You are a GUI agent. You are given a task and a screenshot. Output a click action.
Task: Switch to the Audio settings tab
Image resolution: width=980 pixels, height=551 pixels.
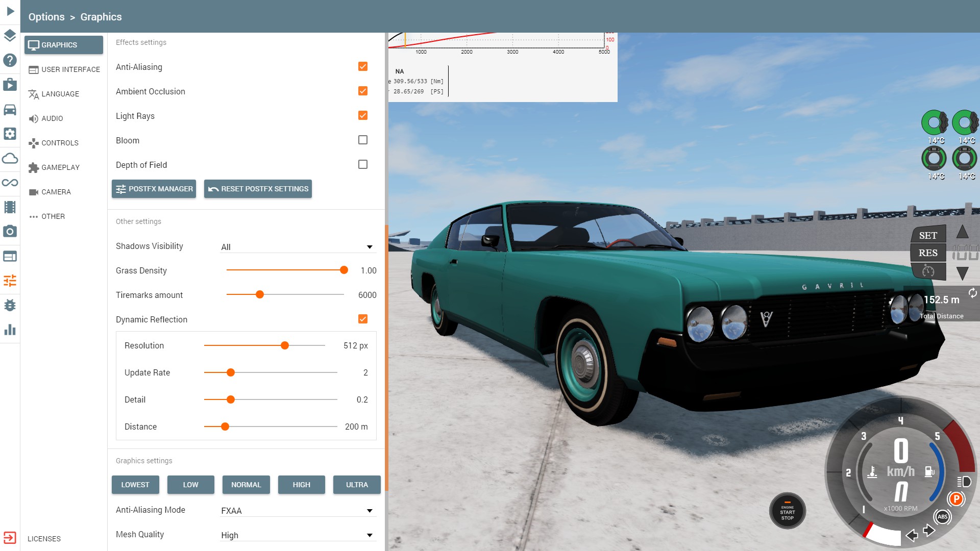(x=52, y=118)
